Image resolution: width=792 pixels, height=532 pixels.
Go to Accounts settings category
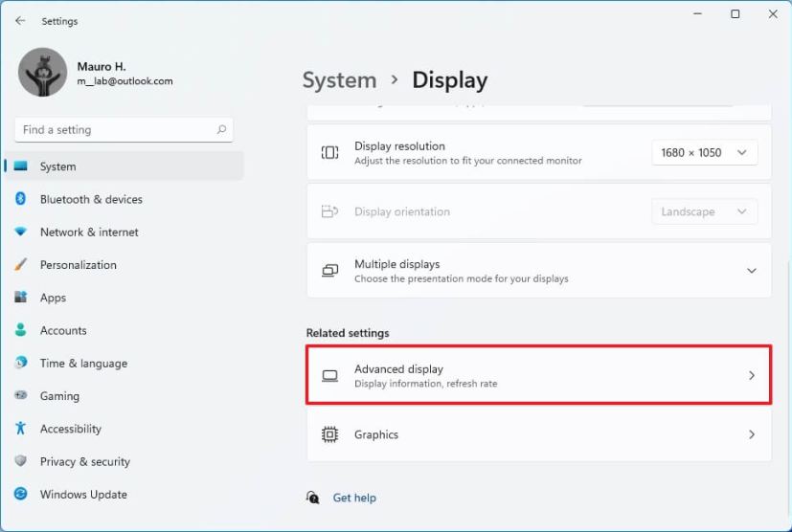63,330
